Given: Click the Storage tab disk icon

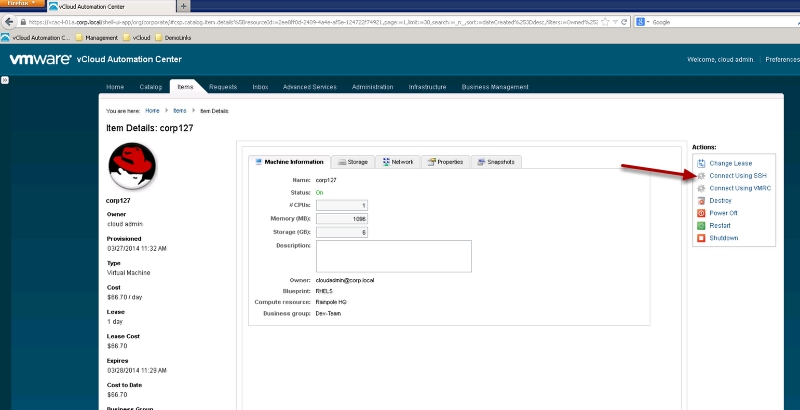Looking at the screenshot, I should [342, 162].
